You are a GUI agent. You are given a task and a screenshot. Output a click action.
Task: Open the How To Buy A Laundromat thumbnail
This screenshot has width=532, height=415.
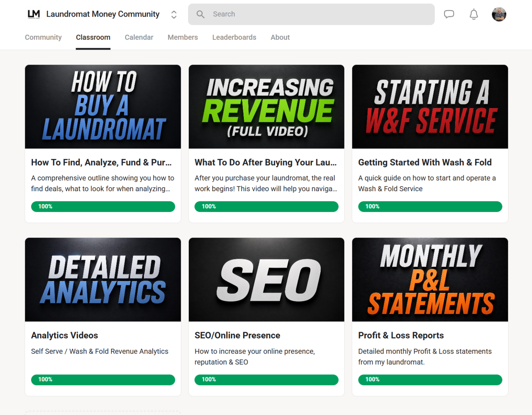point(103,107)
